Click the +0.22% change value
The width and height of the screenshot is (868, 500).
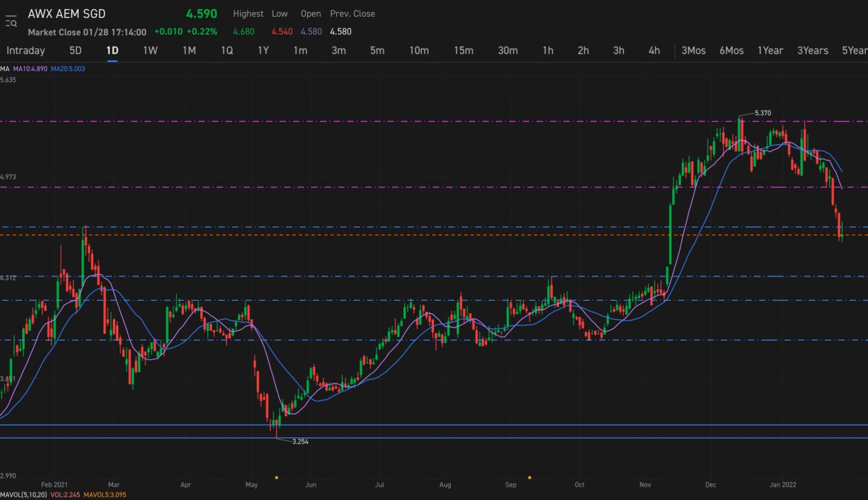tap(202, 31)
